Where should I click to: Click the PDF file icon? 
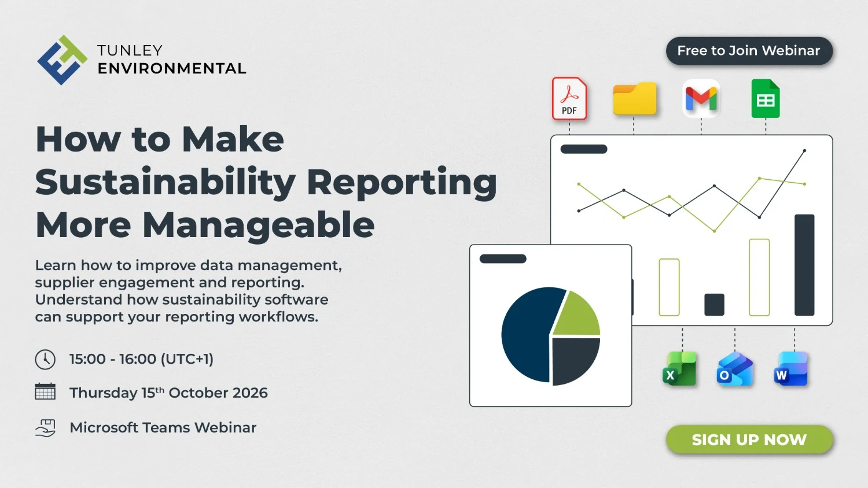(x=569, y=98)
